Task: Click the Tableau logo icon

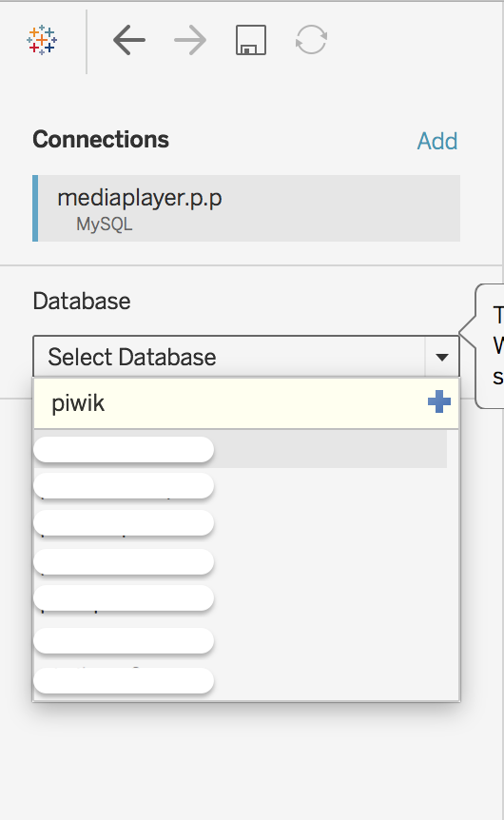Action: click(x=42, y=40)
